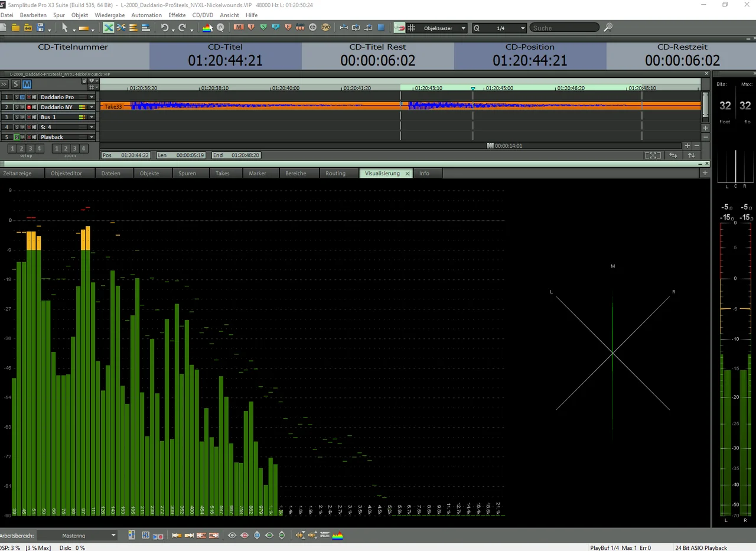Click the Undo arrow in toolbar

(164, 28)
